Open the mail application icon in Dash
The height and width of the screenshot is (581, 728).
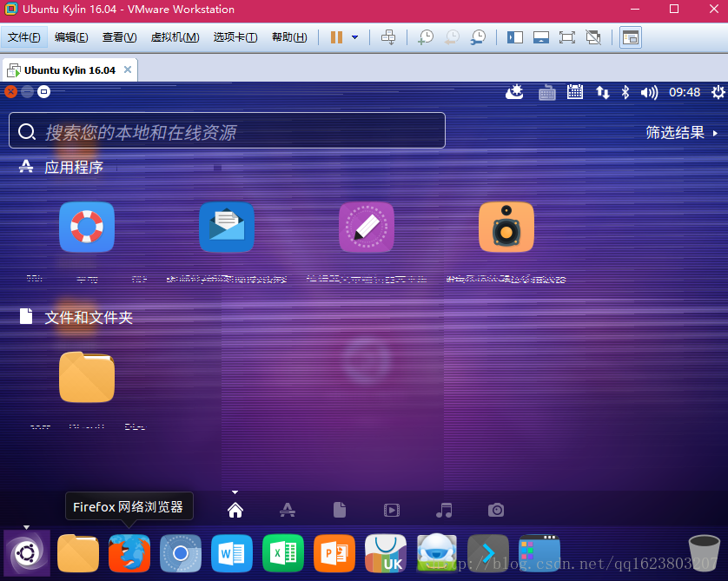(227, 227)
